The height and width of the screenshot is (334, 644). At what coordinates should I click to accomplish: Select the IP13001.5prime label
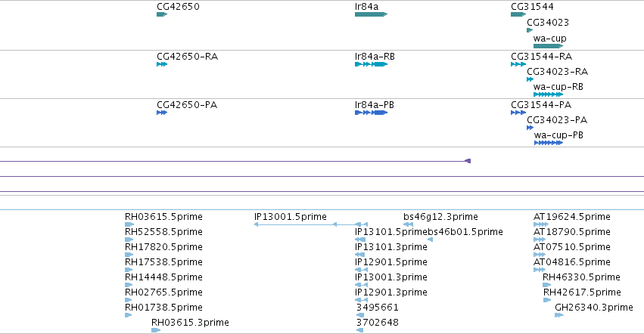coord(291,217)
